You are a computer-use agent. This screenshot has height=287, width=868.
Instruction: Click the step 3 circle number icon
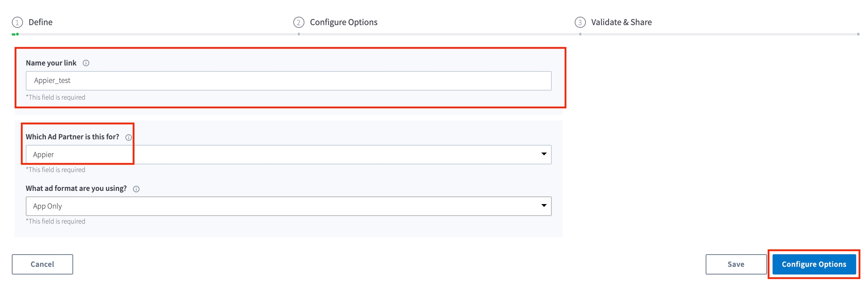(x=580, y=22)
